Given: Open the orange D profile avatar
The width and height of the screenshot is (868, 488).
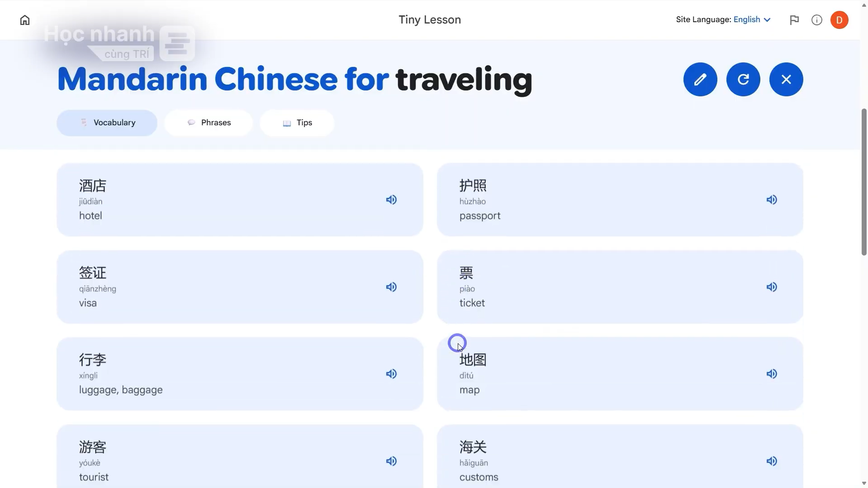Looking at the screenshot, I should point(839,20).
